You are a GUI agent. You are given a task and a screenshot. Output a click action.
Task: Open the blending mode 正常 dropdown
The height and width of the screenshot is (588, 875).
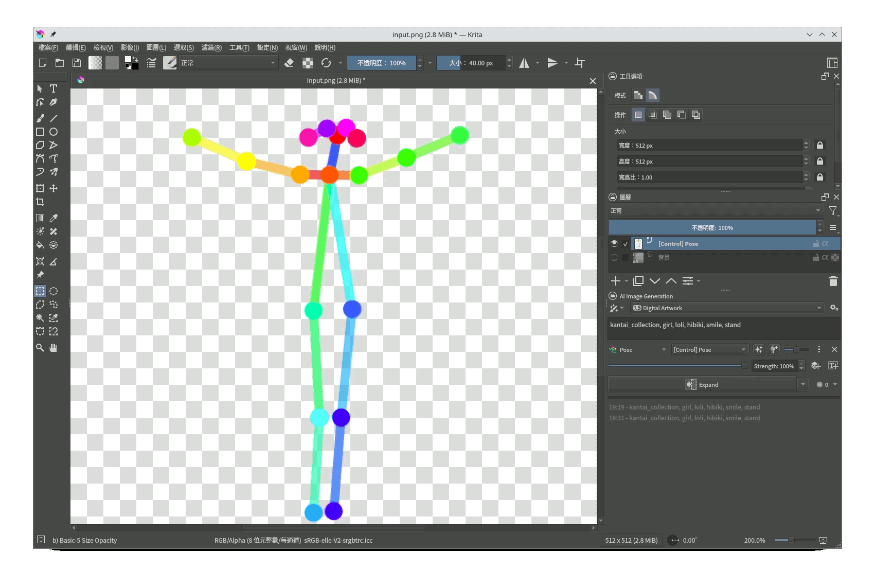(x=229, y=63)
